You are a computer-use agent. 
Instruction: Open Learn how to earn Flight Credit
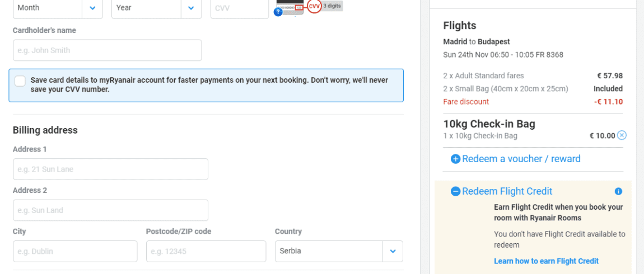[x=546, y=261]
